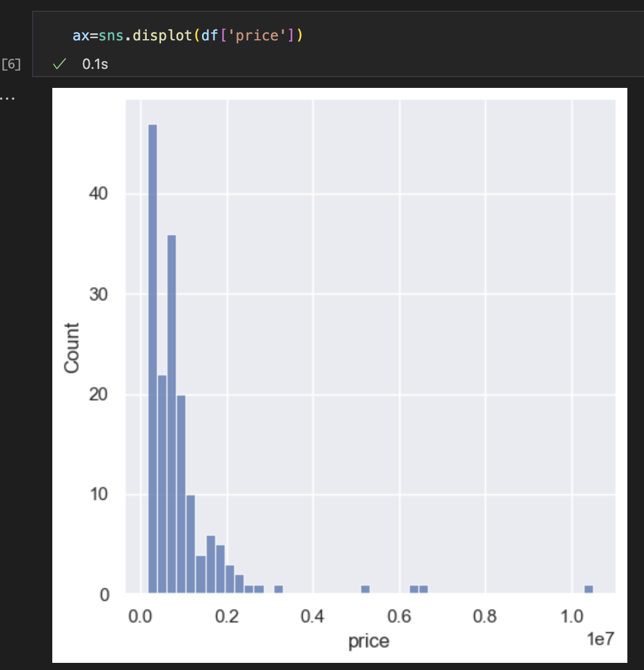This screenshot has width=644, height=670.
Task: Click the green execution success checkmark
Action: [58, 64]
